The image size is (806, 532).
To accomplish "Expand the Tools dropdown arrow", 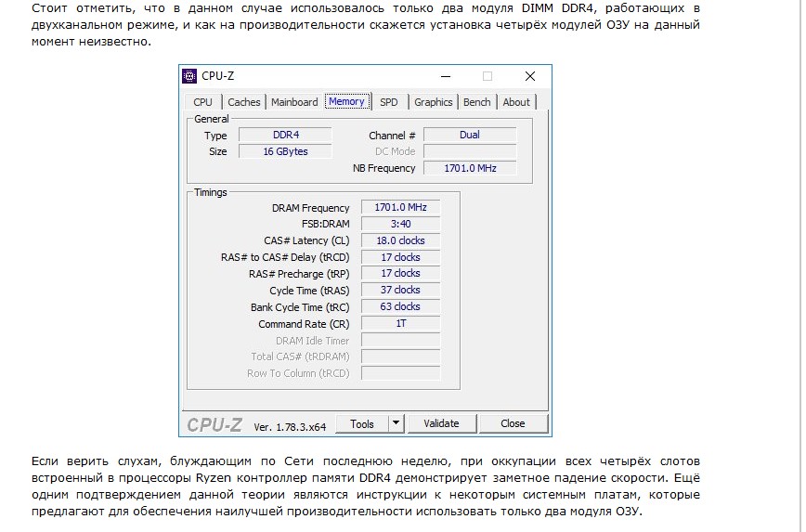I will (x=395, y=423).
